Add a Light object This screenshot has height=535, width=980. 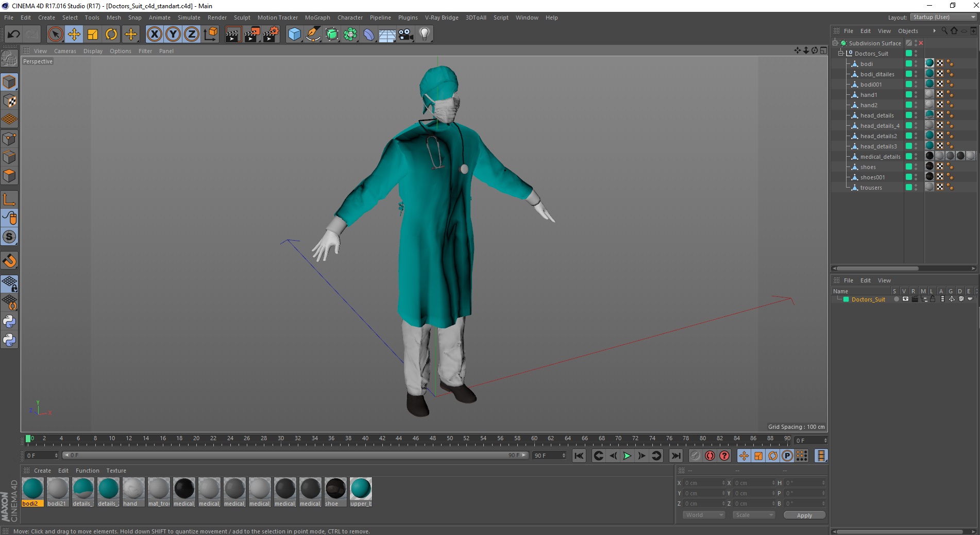(425, 35)
